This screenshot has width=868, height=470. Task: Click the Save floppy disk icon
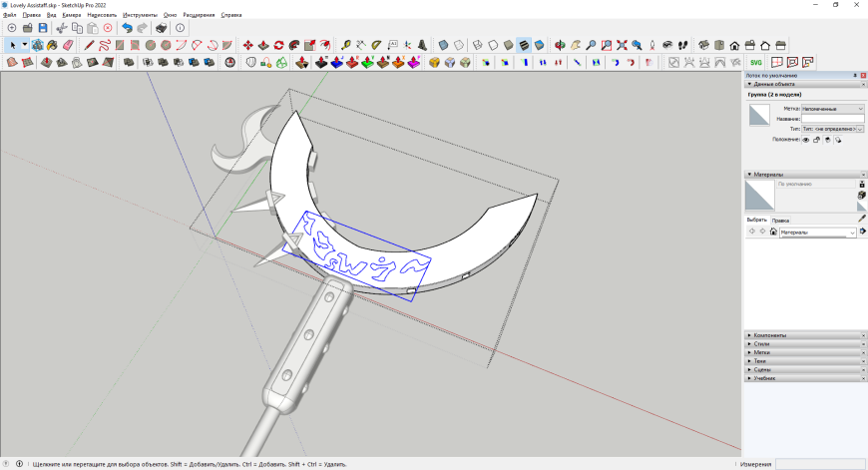click(x=43, y=28)
